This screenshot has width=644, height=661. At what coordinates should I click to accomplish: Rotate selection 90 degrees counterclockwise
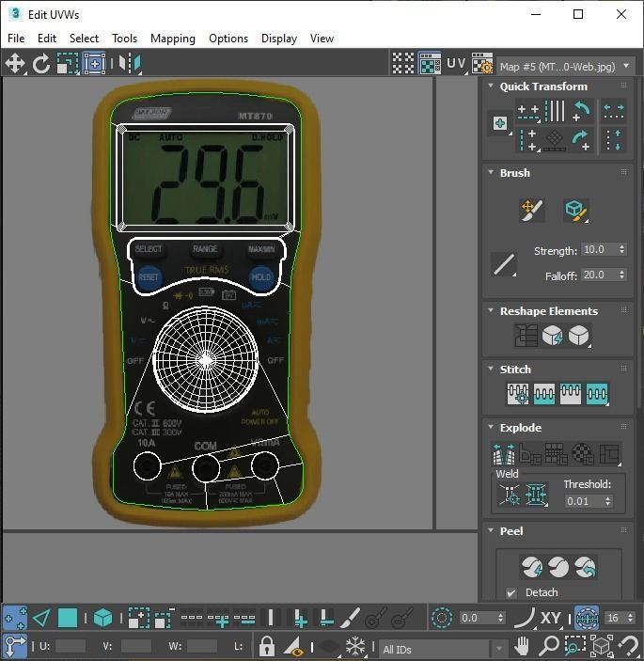pos(582,111)
